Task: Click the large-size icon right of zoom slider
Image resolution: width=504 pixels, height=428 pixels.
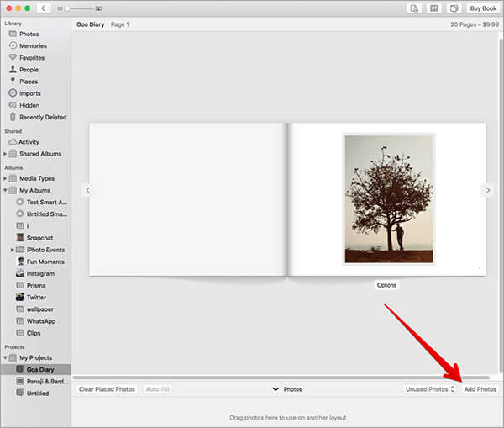Action: [x=98, y=8]
